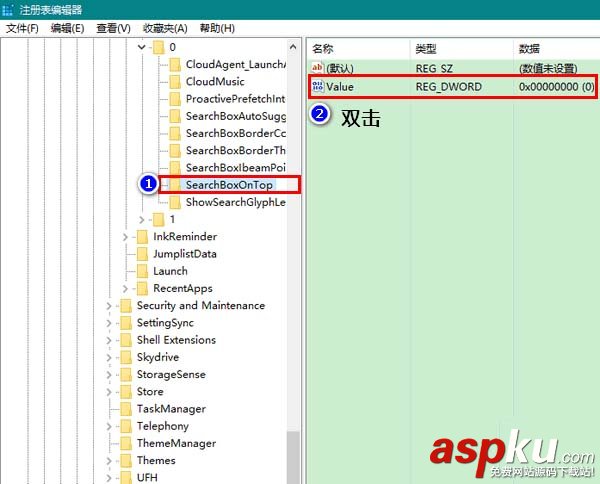Viewport: 600px width, 484px height.
Task: Click the InkReminder folder icon
Action: (142, 237)
